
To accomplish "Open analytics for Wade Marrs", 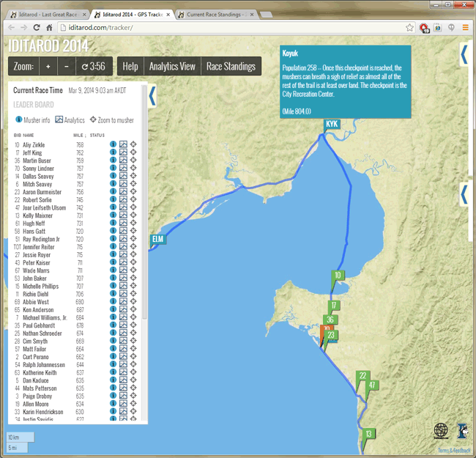I will tap(123, 270).
